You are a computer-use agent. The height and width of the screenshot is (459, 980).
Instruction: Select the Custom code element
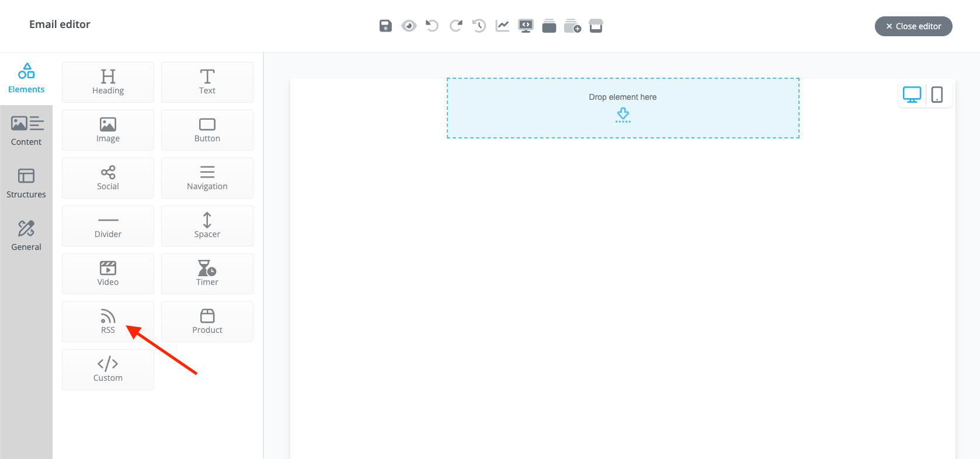(108, 370)
